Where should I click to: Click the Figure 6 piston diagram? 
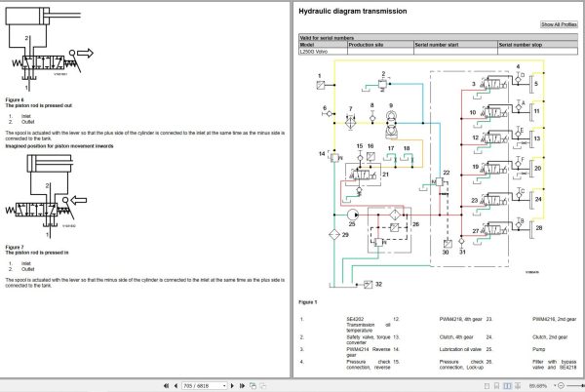pyautogui.click(x=49, y=49)
